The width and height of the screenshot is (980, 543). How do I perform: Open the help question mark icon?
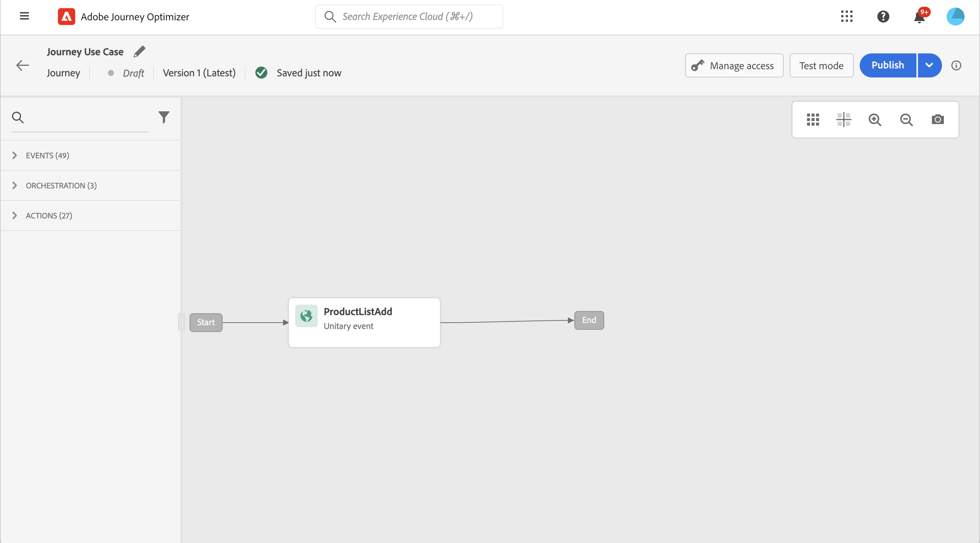883,17
